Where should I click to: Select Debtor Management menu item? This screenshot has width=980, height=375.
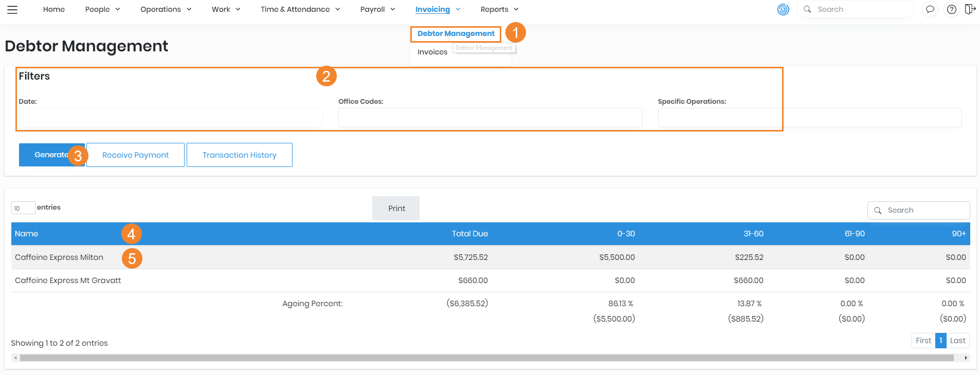pos(456,34)
